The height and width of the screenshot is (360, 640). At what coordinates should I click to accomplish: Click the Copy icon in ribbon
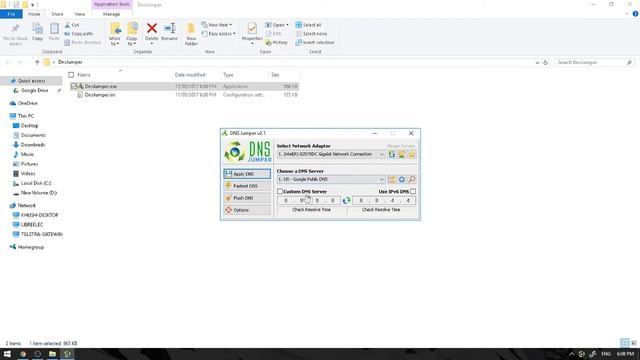click(x=38, y=32)
